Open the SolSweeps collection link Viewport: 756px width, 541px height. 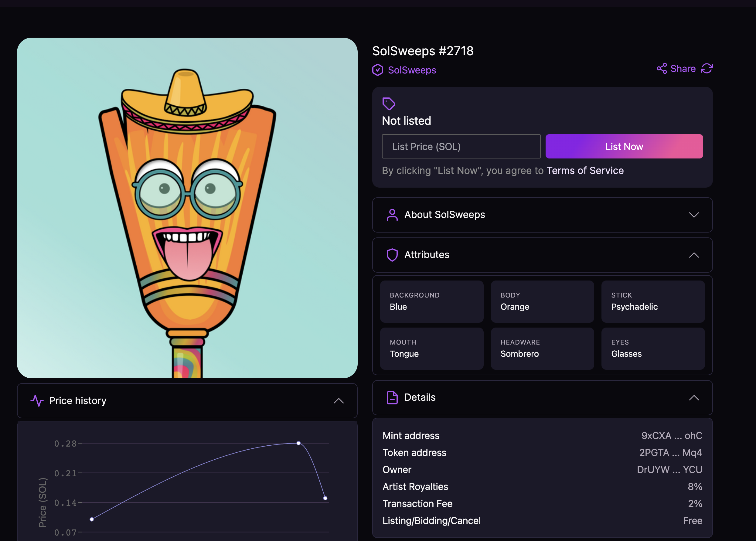point(412,70)
